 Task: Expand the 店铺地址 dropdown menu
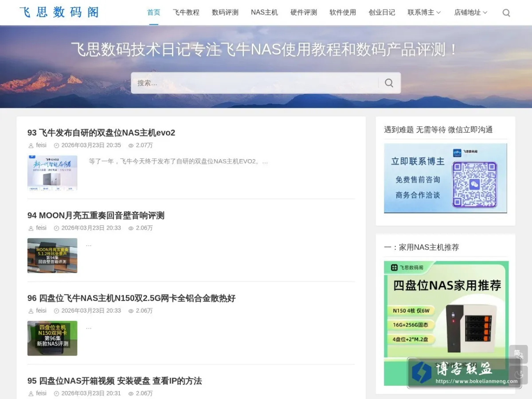click(x=471, y=12)
